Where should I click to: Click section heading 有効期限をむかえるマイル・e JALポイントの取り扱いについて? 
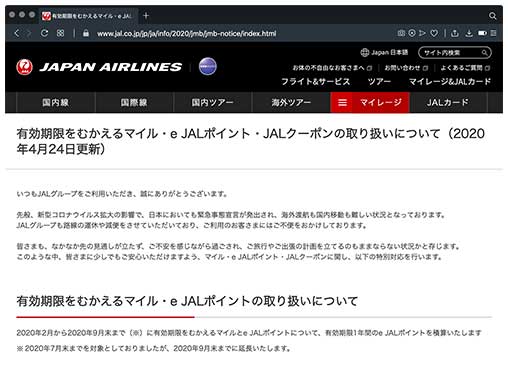pos(187,301)
